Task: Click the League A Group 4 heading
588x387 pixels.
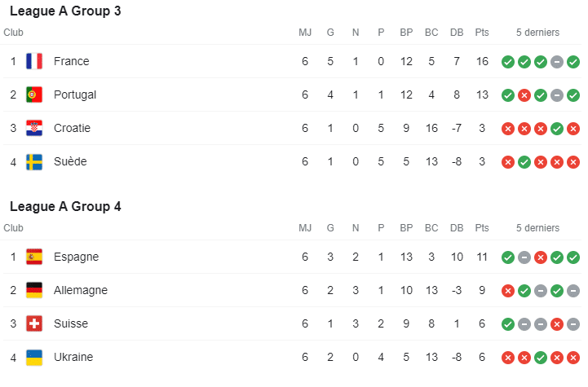Action: (65, 206)
